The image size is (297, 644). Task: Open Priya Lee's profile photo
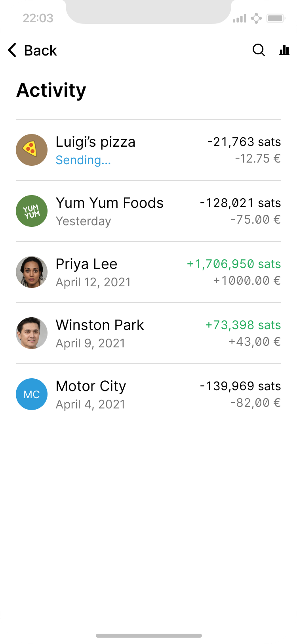point(32,272)
